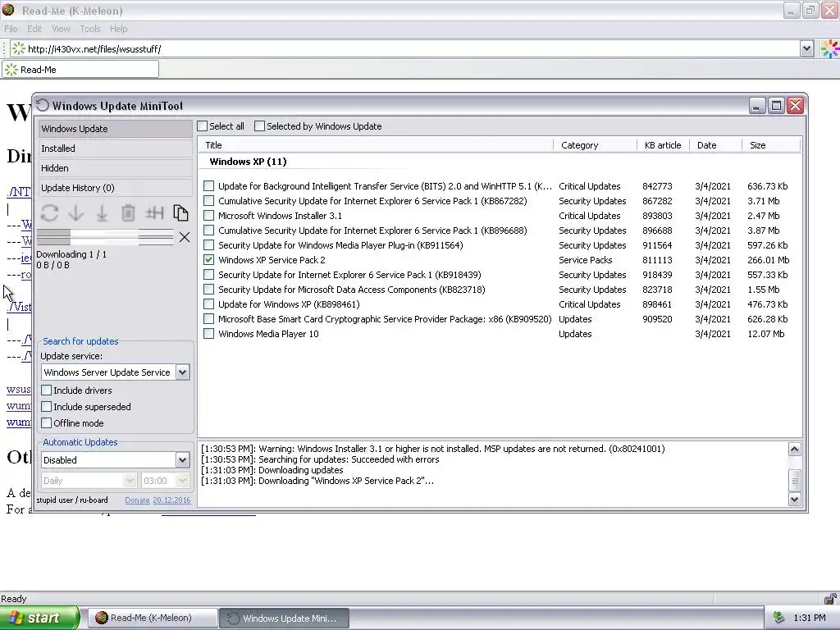Click the Windows Update MiniTool title icon
This screenshot has height=630, width=840.
click(43, 106)
